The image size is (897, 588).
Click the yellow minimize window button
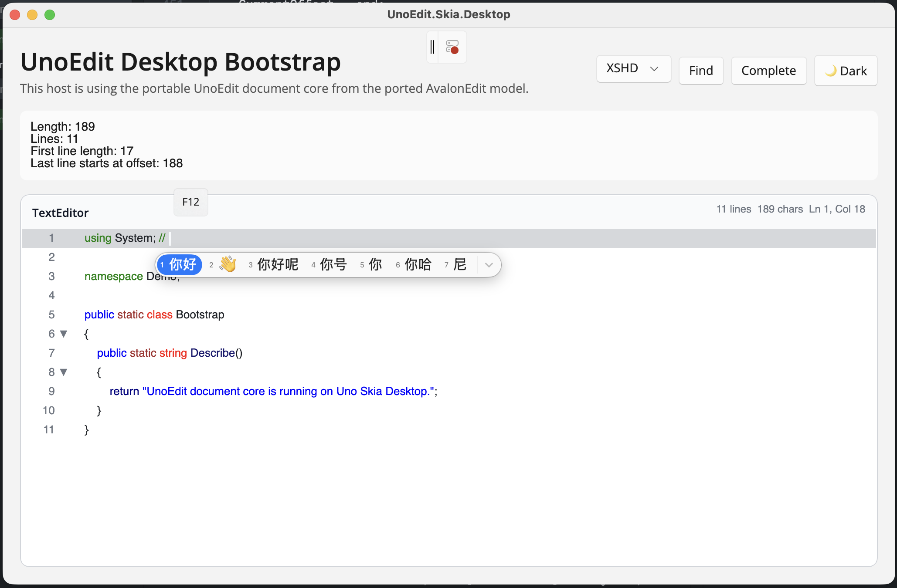(32, 15)
